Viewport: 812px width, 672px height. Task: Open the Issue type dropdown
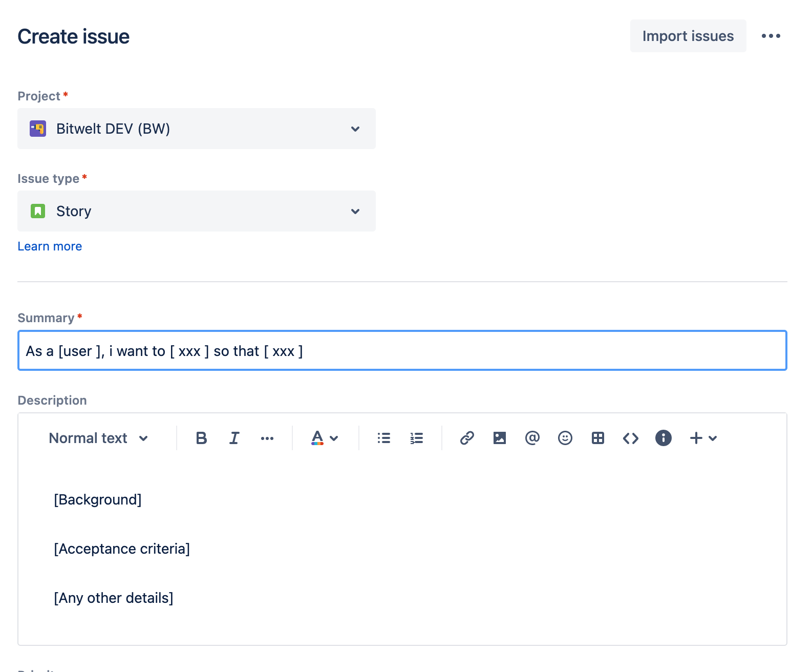pos(196,211)
